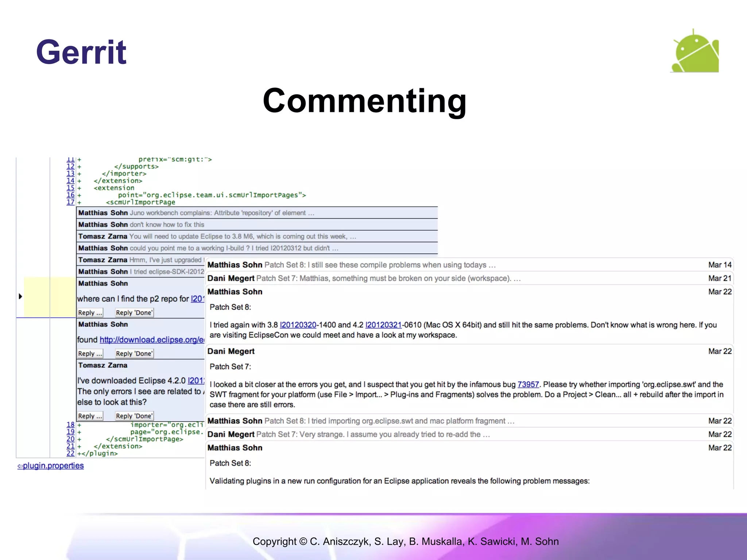Collapse Dani Megert's 'infamous bug' message
This screenshot has height=560, width=747.
click(x=469, y=351)
